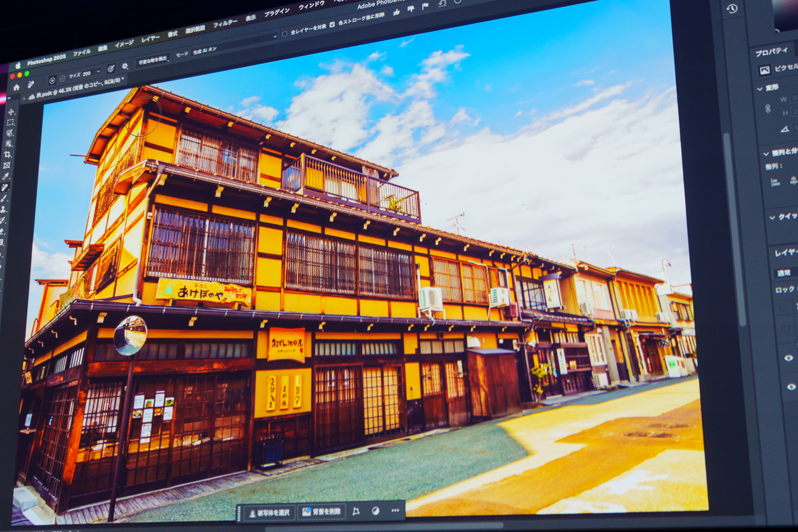This screenshot has width=798, height=532.
Task: Choose add-to-selection brush mode icon
Action: [x=52, y=80]
